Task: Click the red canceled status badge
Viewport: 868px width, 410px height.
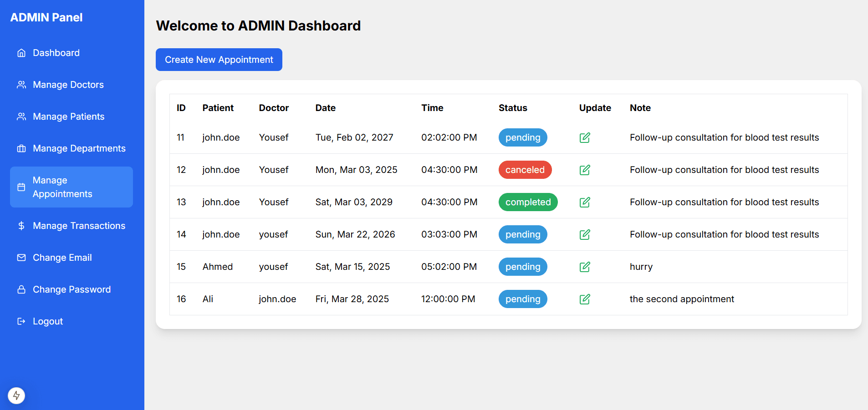Action: (525, 170)
